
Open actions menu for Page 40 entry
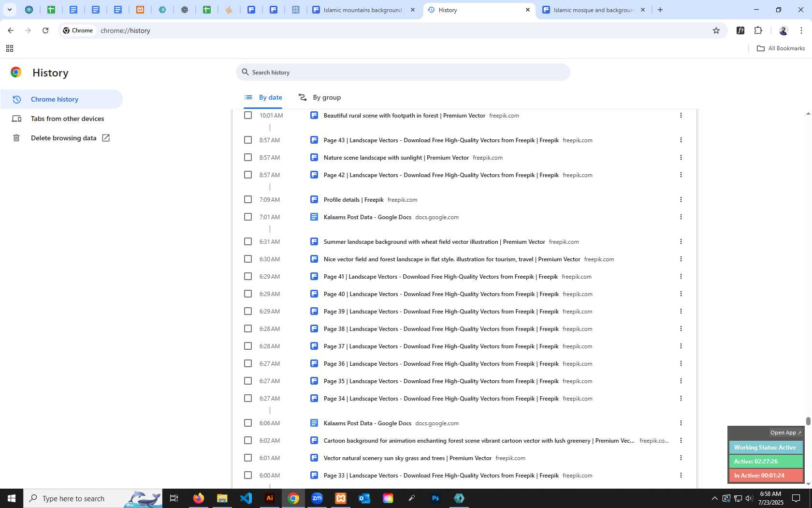click(x=681, y=294)
